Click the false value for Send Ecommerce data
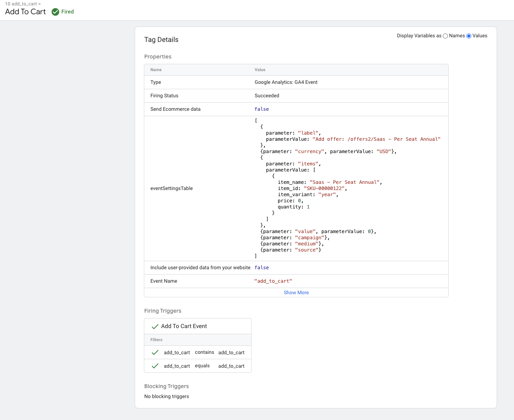Image resolution: width=514 pixels, height=420 pixels. 262,109
